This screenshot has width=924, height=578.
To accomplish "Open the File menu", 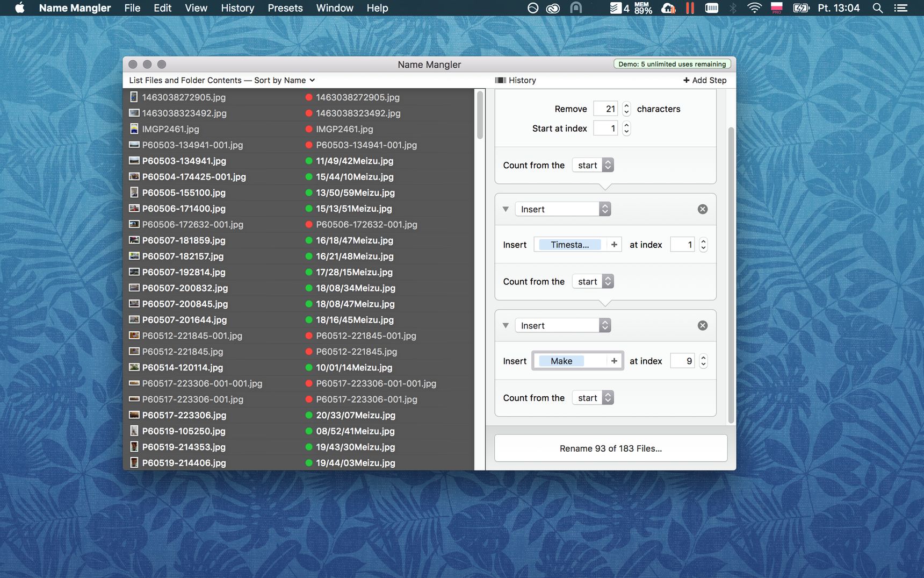I will pyautogui.click(x=132, y=8).
